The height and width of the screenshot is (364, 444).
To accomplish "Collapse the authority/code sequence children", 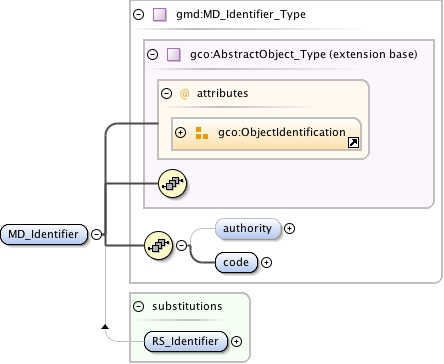I will point(181,246).
